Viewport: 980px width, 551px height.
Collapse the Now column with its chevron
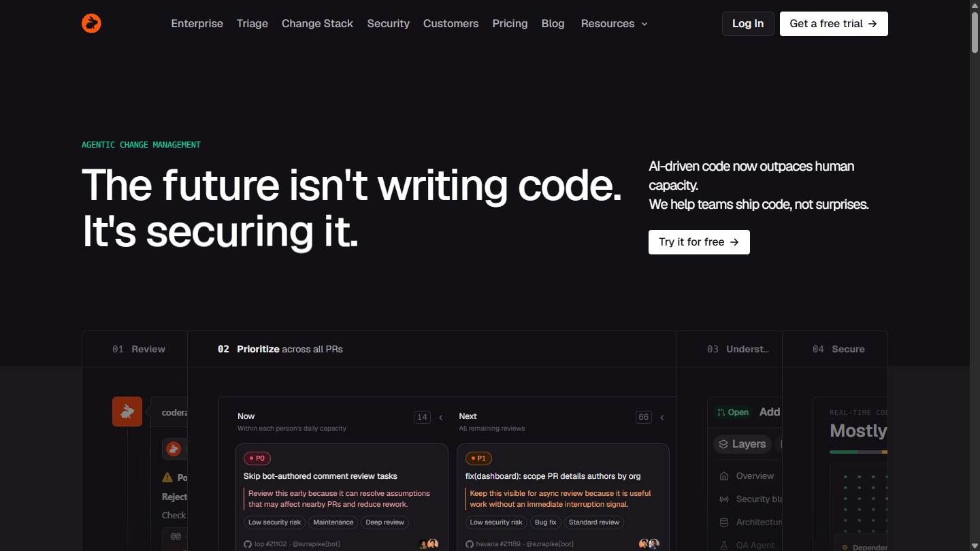441,418
